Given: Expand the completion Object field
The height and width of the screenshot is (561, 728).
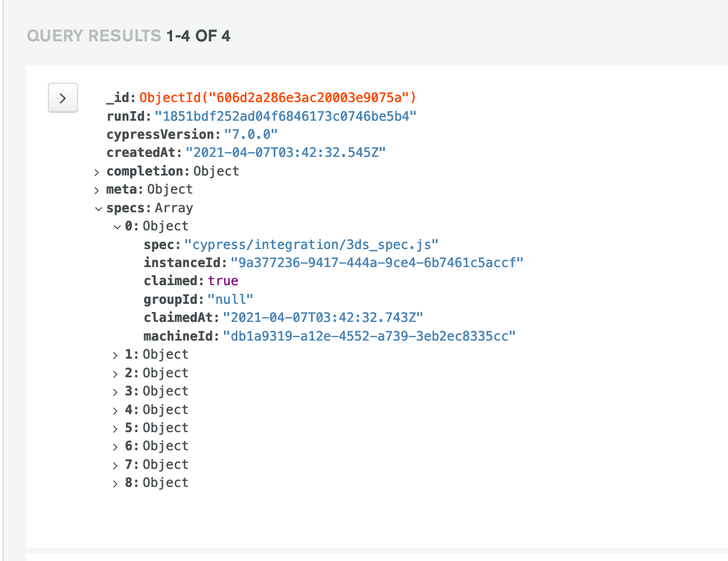Looking at the screenshot, I should coord(97,172).
